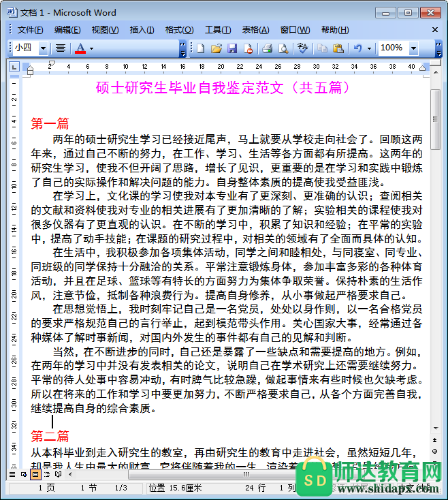Click the vertical scrollbar down arrow

(435, 428)
